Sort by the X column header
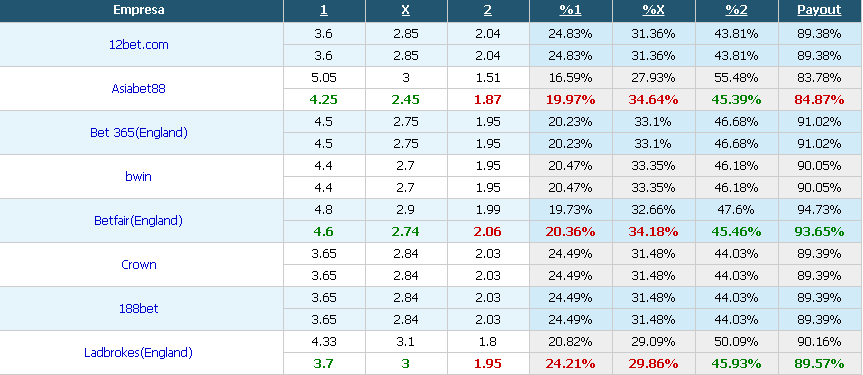Screen dimensions: 863x375 tap(406, 10)
